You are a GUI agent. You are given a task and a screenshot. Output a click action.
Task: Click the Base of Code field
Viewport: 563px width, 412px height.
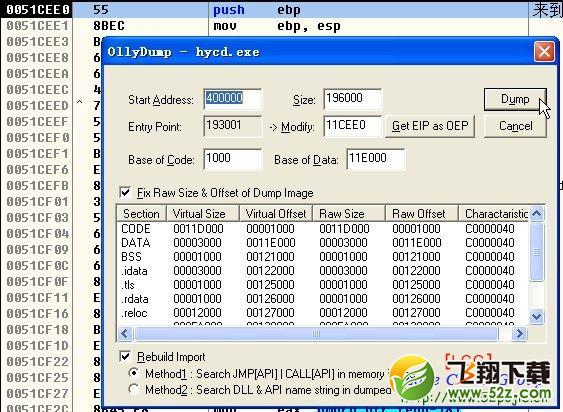pos(233,159)
